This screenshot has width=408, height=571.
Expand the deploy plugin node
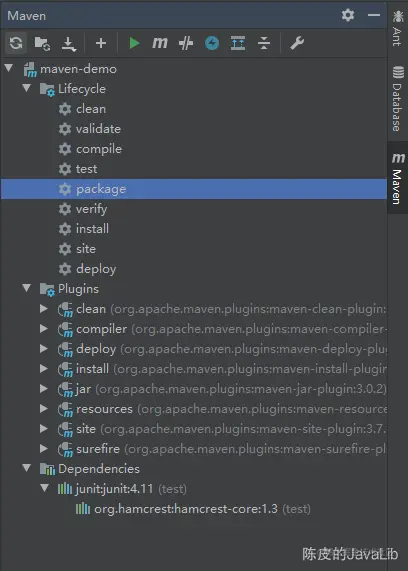tap(44, 349)
